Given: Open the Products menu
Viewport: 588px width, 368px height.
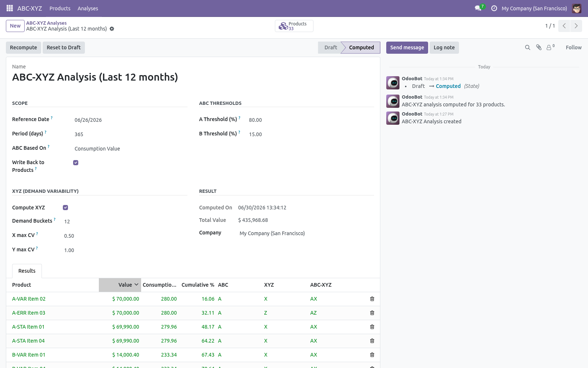Looking at the screenshot, I should coord(60,8).
